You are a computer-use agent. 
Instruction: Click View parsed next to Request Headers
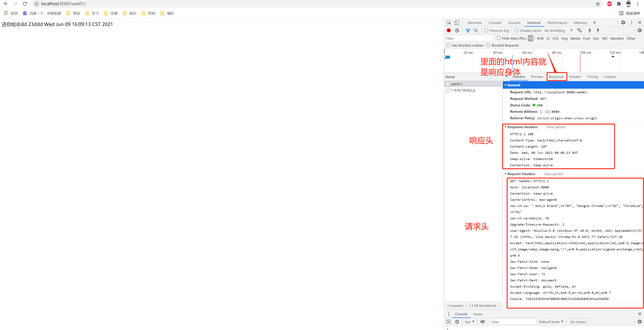coord(553,174)
